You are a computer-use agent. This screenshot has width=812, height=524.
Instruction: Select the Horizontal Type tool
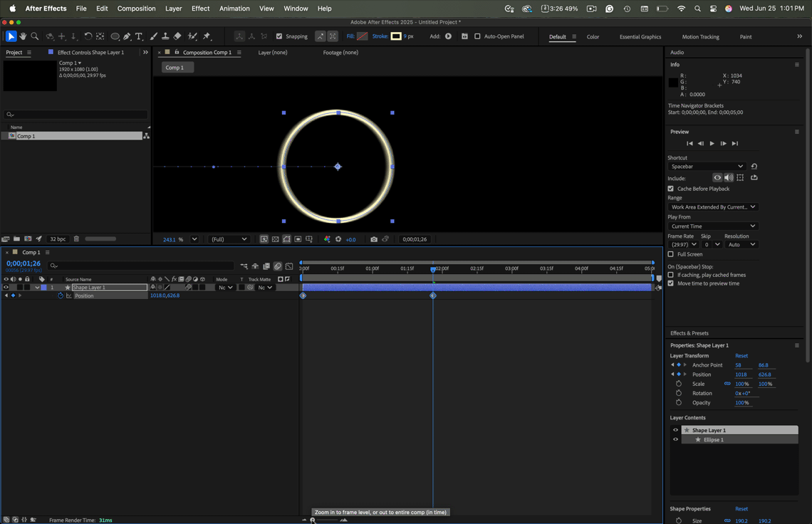pyautogui.click(x=137, y=36)
